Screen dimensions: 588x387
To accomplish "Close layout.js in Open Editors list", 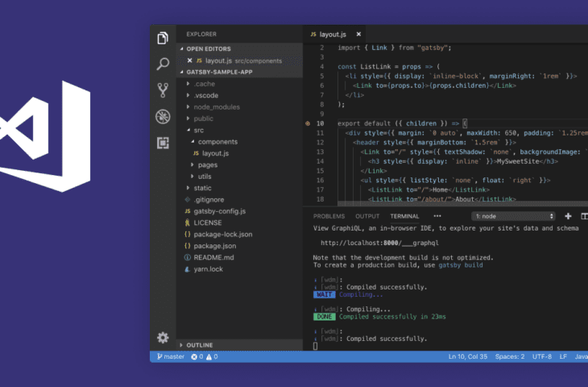I will (190, 60).
